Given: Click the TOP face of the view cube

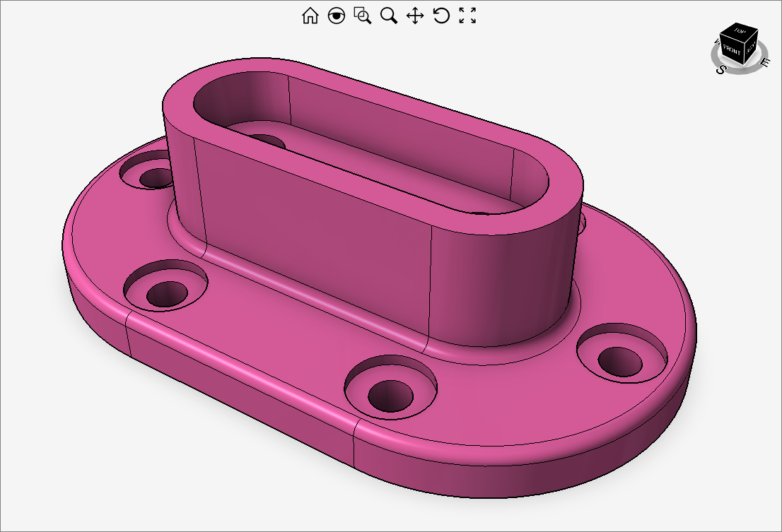Looking at the screenshot, I should (x=740, y=31).
